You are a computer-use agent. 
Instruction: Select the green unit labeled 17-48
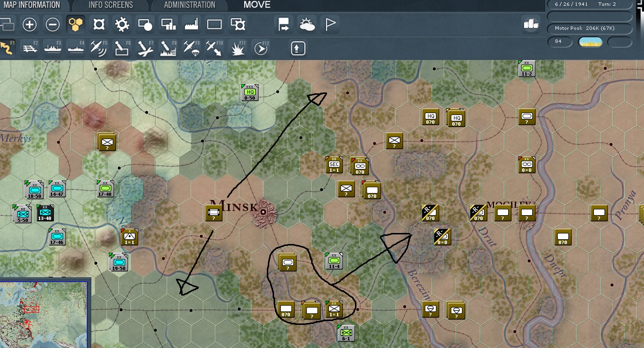(x=105, y=189)
